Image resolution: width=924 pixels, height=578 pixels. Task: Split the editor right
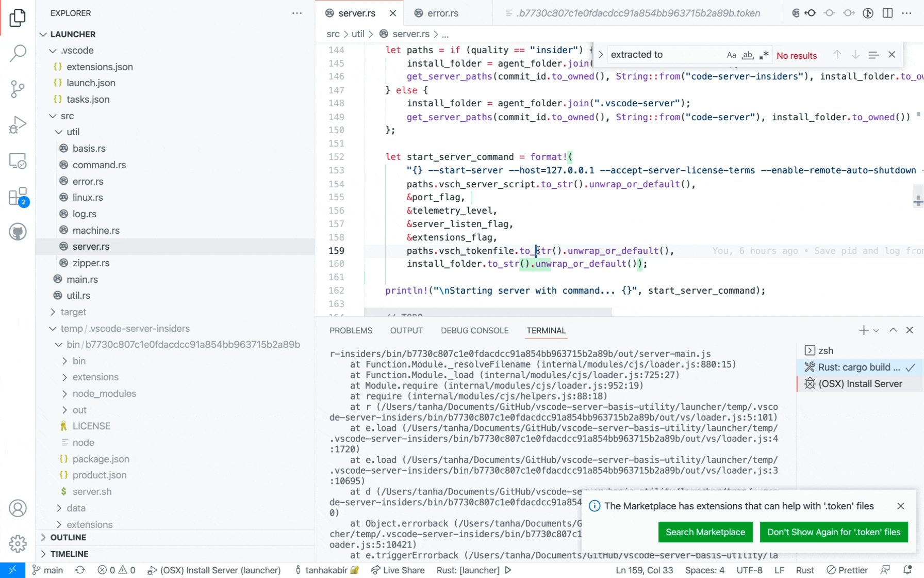tap(887, 13)
